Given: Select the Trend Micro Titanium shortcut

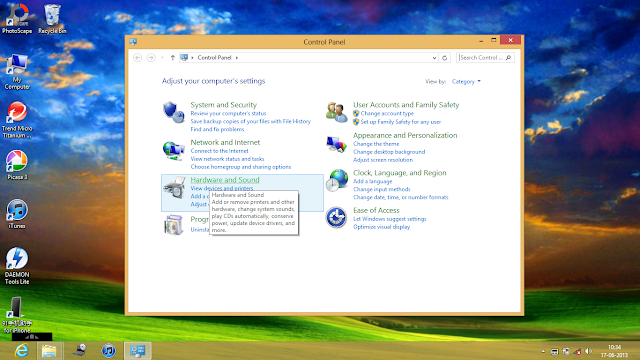Looking at the screenshot, I should point(17,120).
